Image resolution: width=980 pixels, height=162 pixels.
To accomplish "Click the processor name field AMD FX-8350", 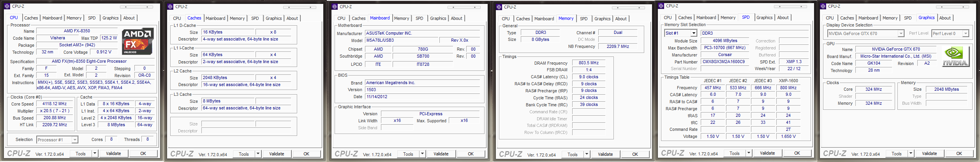I will [77, 31].
